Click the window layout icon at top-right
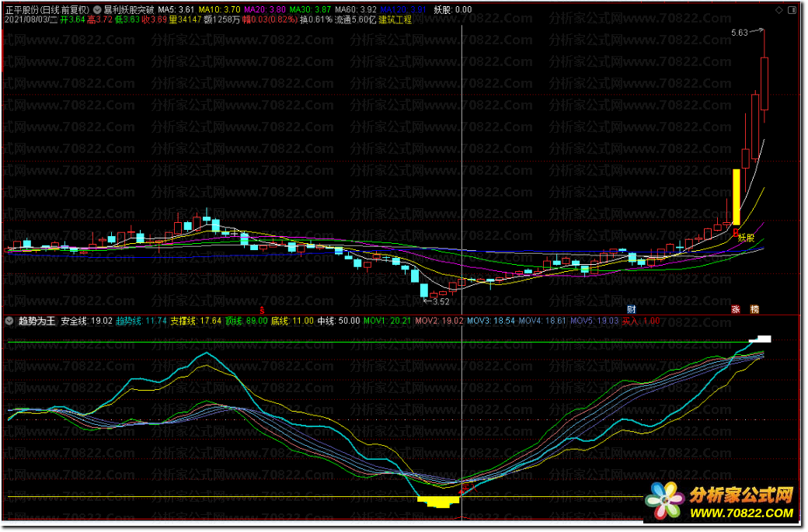 click(x=792, y=10)
